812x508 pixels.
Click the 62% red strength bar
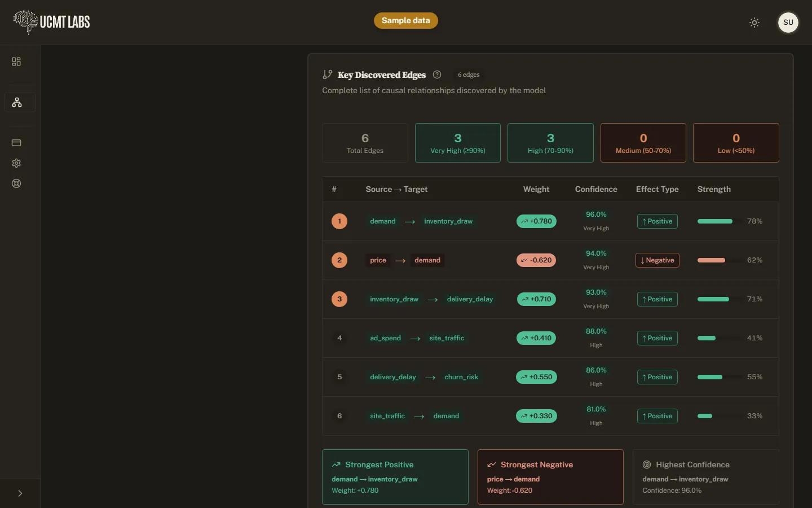720,260
